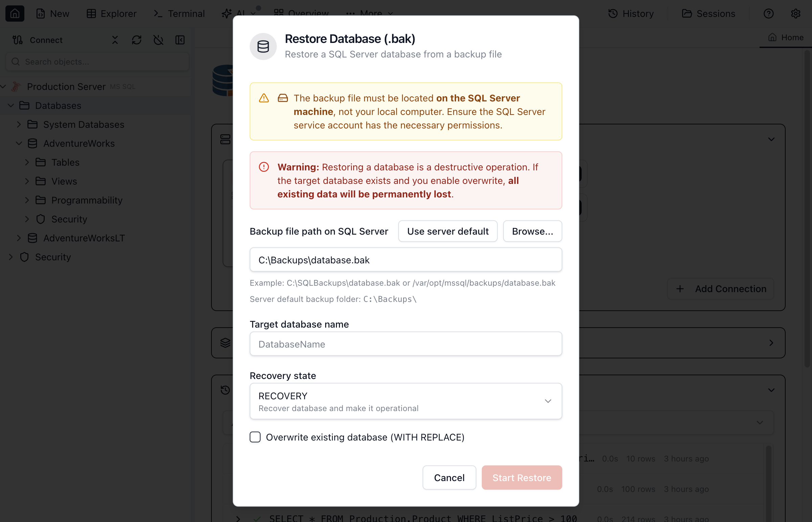The image size is (812, 522).
Task: Click the Backup file path input field
Action: (x=406, y=260)
